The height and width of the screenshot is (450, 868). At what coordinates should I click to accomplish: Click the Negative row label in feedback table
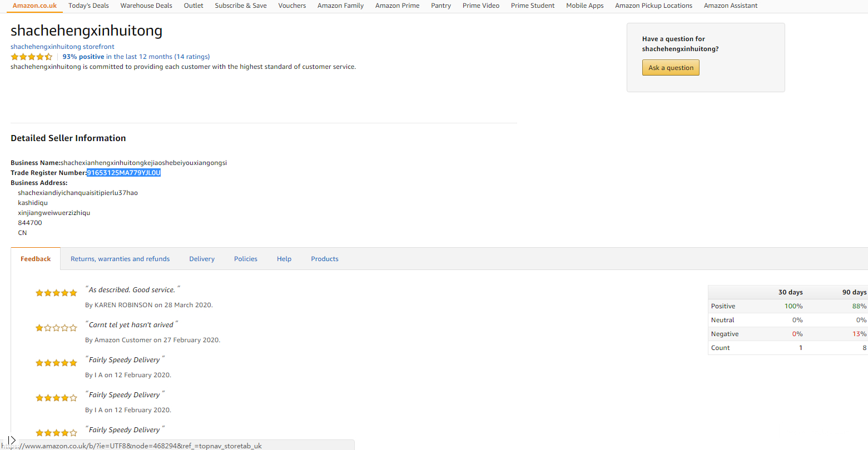tap(725, 334)
